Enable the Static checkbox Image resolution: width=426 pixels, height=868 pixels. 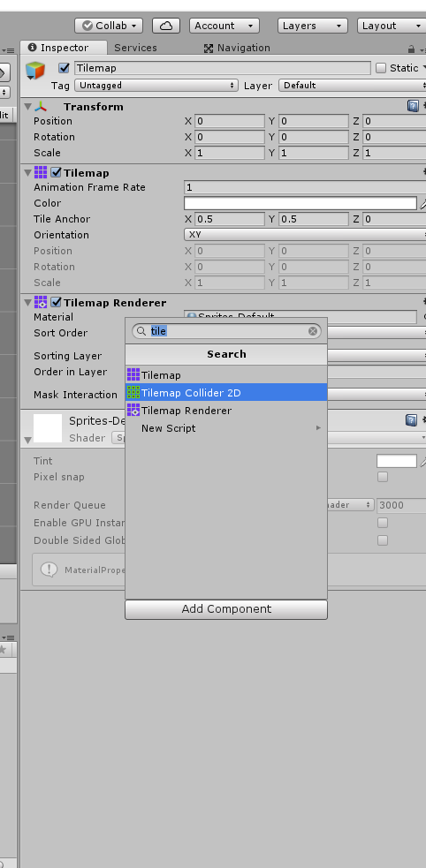[381, 68]
